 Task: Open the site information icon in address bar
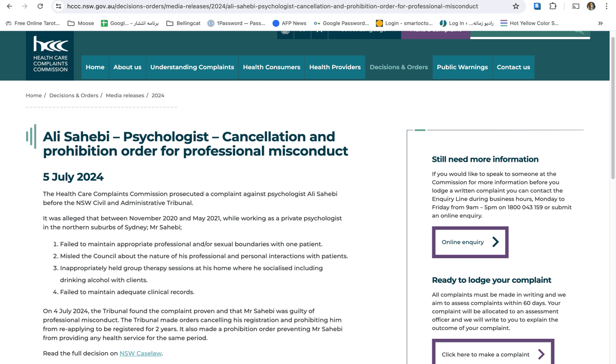[59, 6]
